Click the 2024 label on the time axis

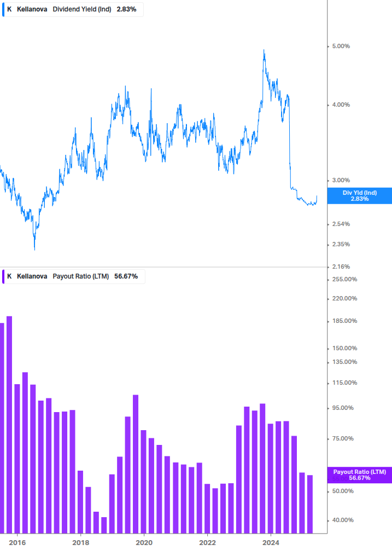[271, 543]
